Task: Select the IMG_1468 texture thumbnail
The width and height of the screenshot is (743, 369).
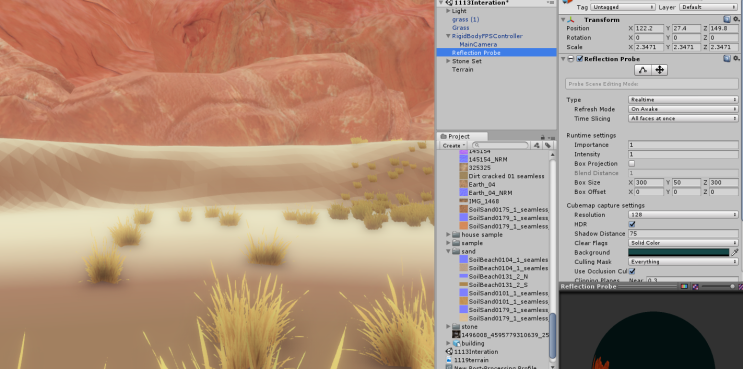Action: pos(463,201)
